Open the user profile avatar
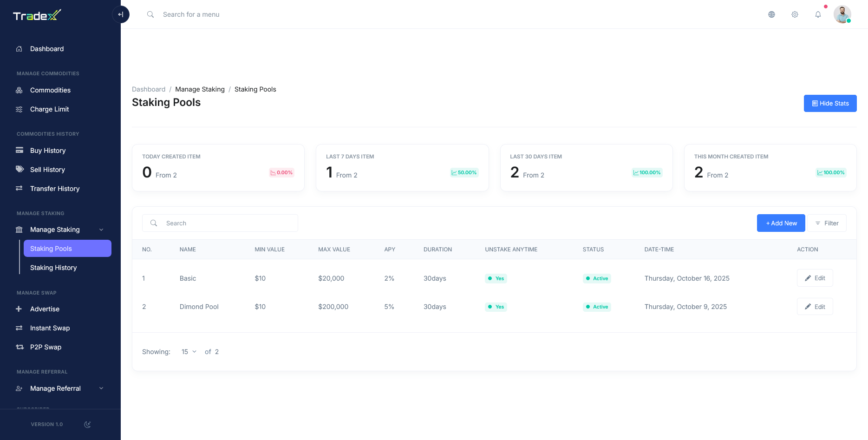The image size is (868, 440). [x=842, y=14]
